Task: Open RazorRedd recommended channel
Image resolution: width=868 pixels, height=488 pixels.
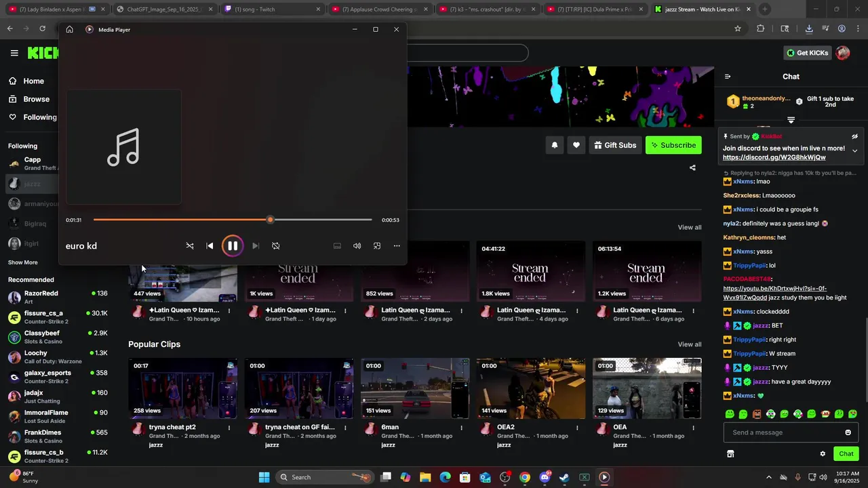Action: pos(58,297)
